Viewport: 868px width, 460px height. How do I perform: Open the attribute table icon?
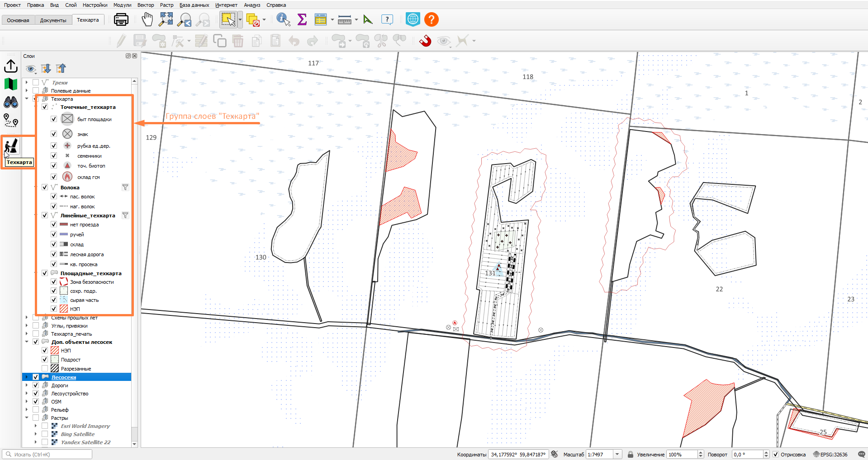pos(321,19)
